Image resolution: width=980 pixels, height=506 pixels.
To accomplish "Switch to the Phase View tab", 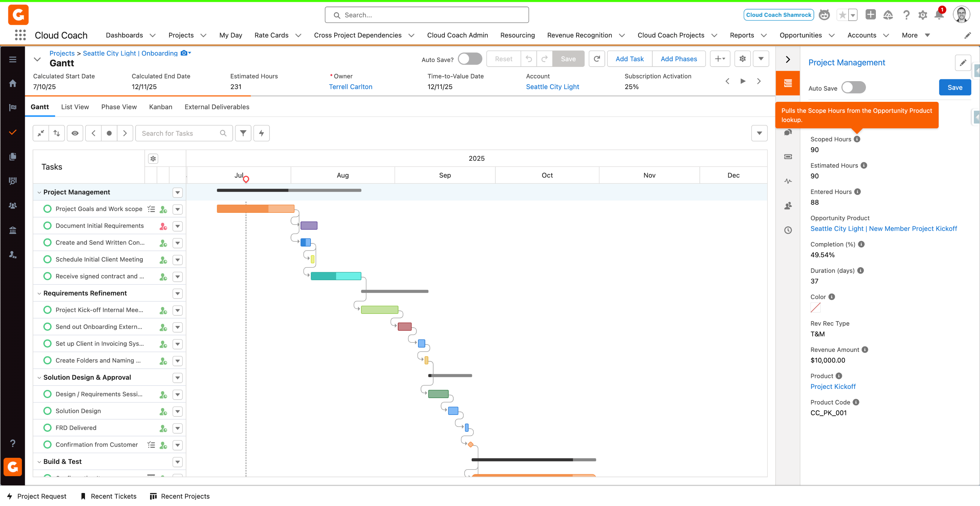I will (119, 107).
